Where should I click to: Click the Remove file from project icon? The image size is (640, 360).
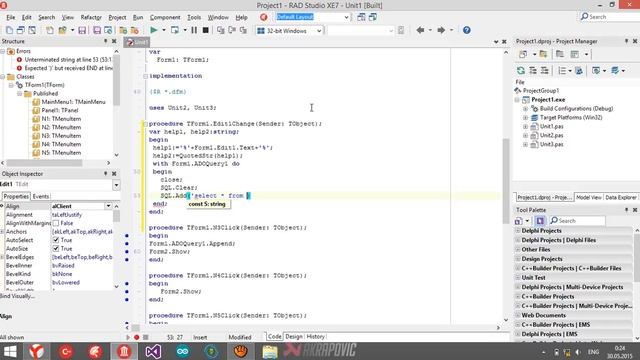point(134,30)
